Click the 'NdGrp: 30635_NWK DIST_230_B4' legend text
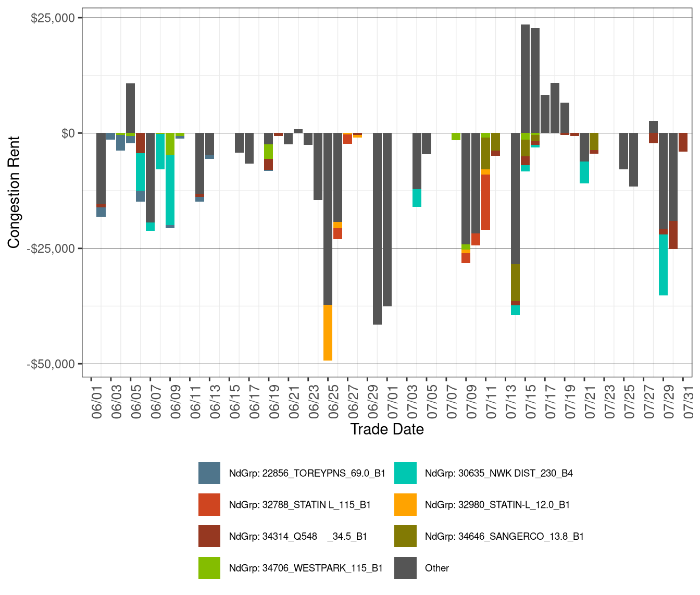 [x=498, y=473]
